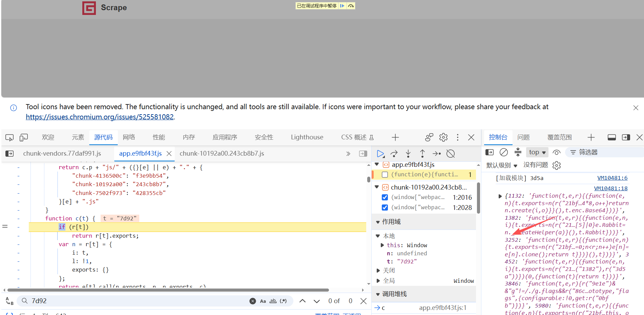
Task: Select call stack frame c
Action: pos(423,308)
